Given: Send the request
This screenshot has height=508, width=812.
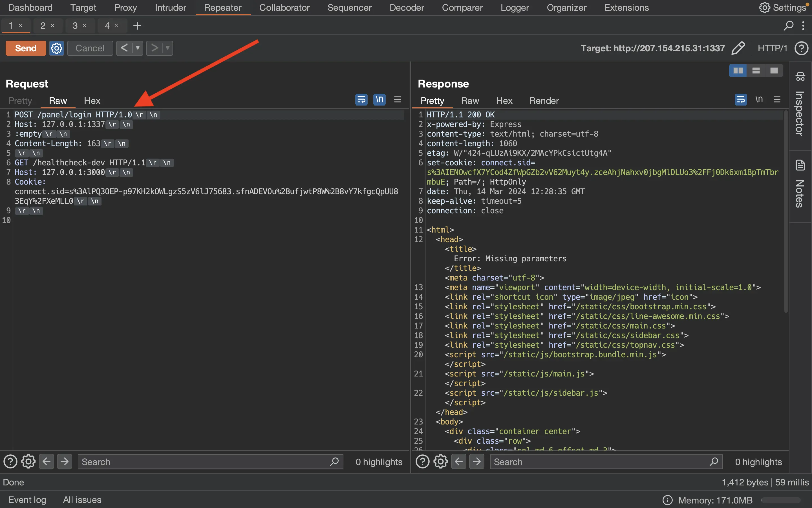Looking at the screenshot, I should [x=25, y=48].
